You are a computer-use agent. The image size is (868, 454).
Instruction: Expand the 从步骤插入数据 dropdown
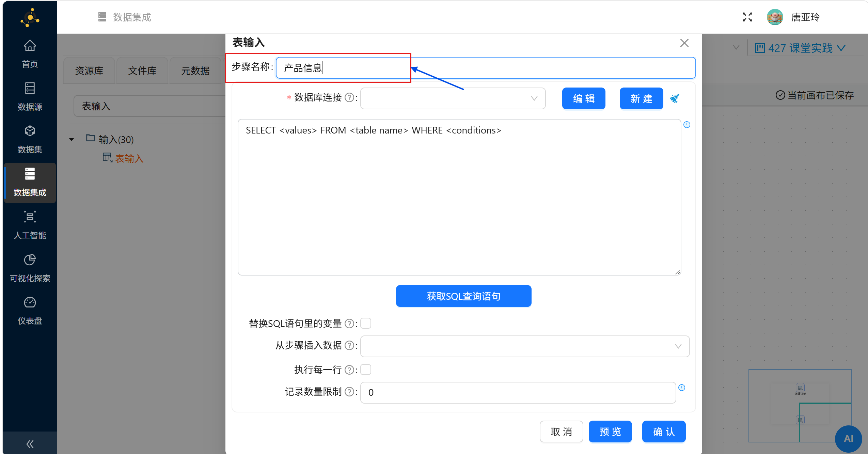coord(524,346)
